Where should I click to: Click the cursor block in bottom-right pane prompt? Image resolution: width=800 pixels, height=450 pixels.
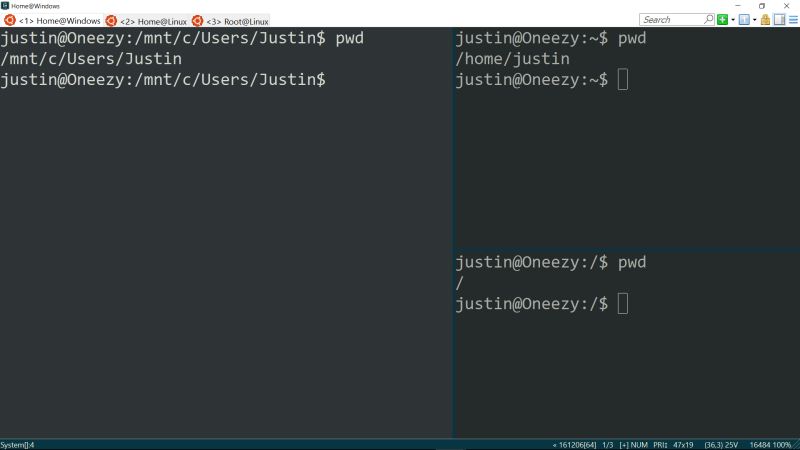click(622, 304)
